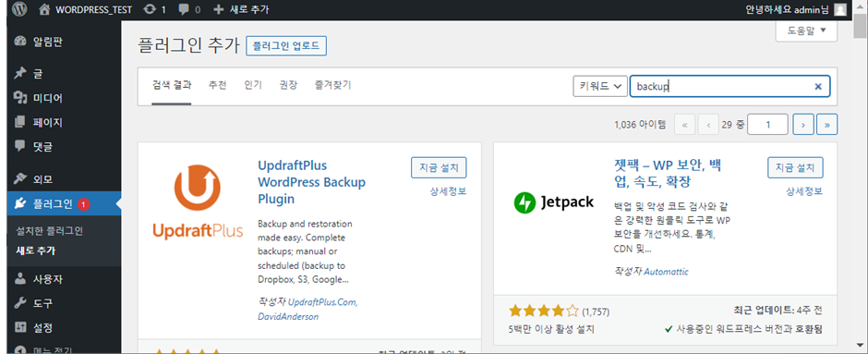The image size is (868, 354).
Task: Click the first page « pagination button
Action: [685, 125]
